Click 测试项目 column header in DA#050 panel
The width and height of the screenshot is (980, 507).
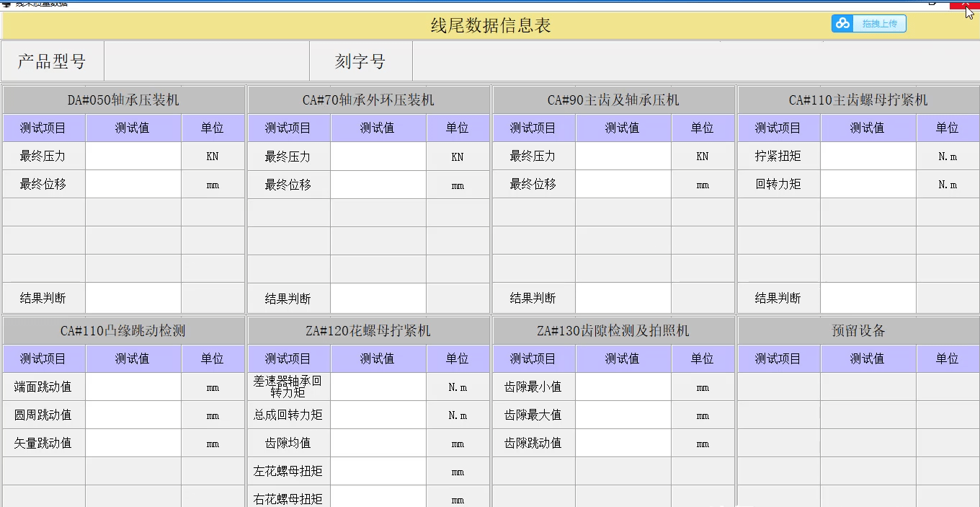pos(43,128)
